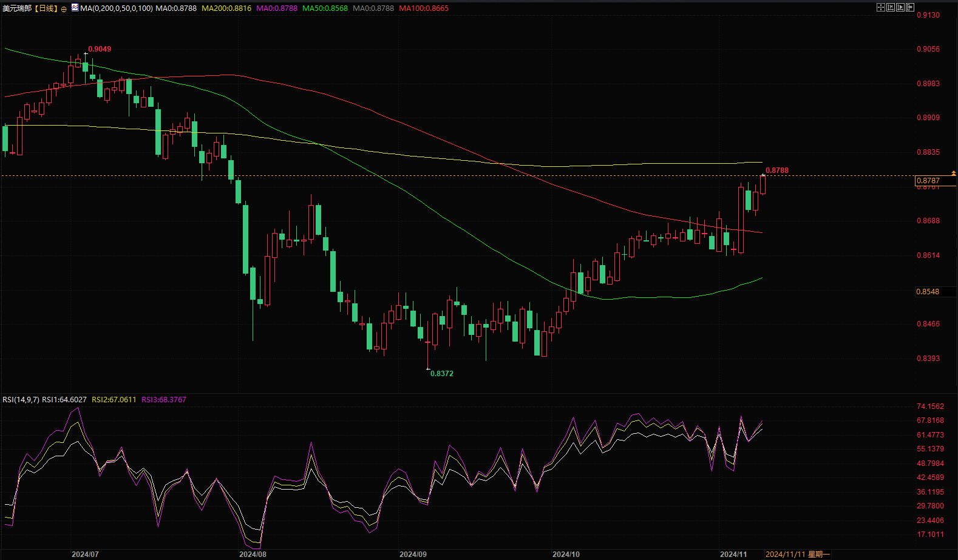The width and height of the screenshot is (958, 560).
Task: Click the green MA50:0.8568 readout
Action: pos(325,8)
